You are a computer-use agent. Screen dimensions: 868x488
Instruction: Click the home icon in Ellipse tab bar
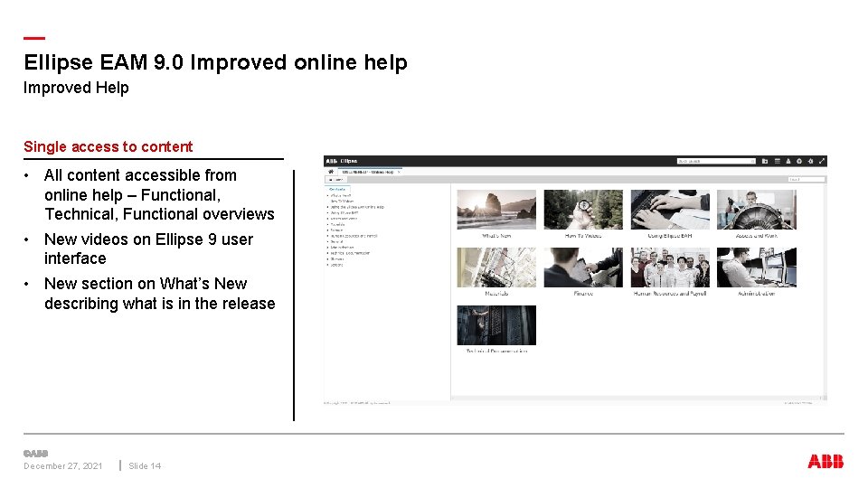[331, 172]
